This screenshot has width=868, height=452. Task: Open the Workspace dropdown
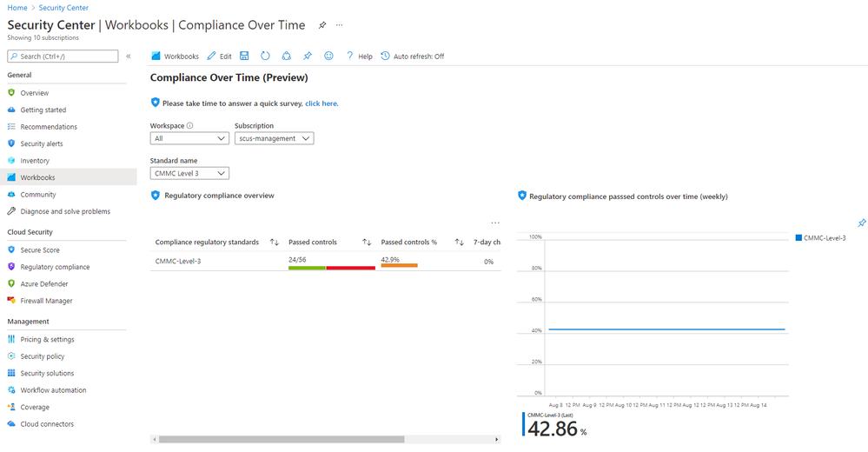point(189,138)
